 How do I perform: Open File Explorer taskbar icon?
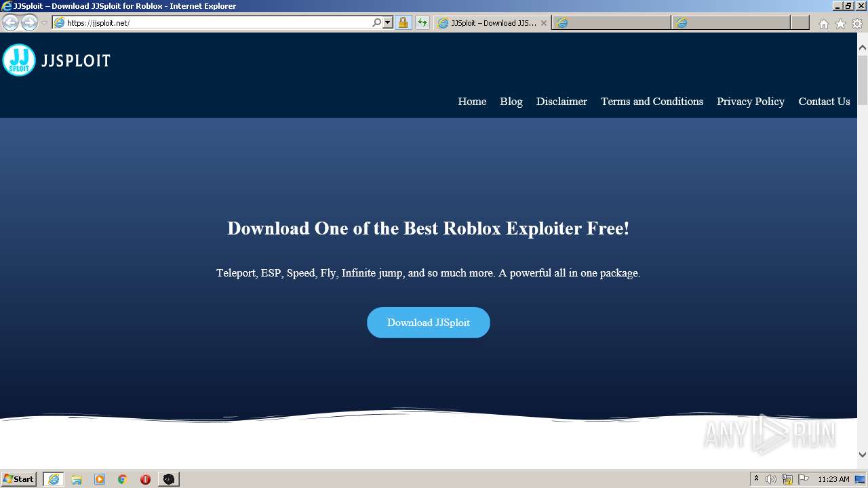click(x=77, y=479)
